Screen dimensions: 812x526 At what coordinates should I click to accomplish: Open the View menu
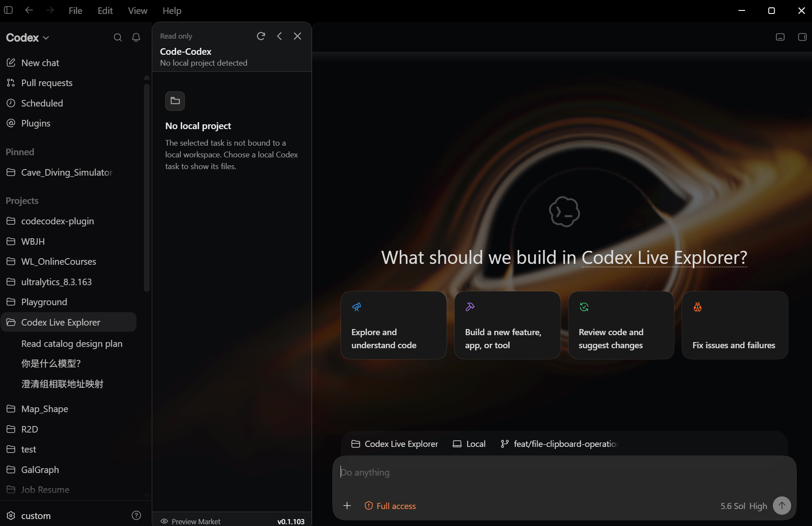coord(137,11)
